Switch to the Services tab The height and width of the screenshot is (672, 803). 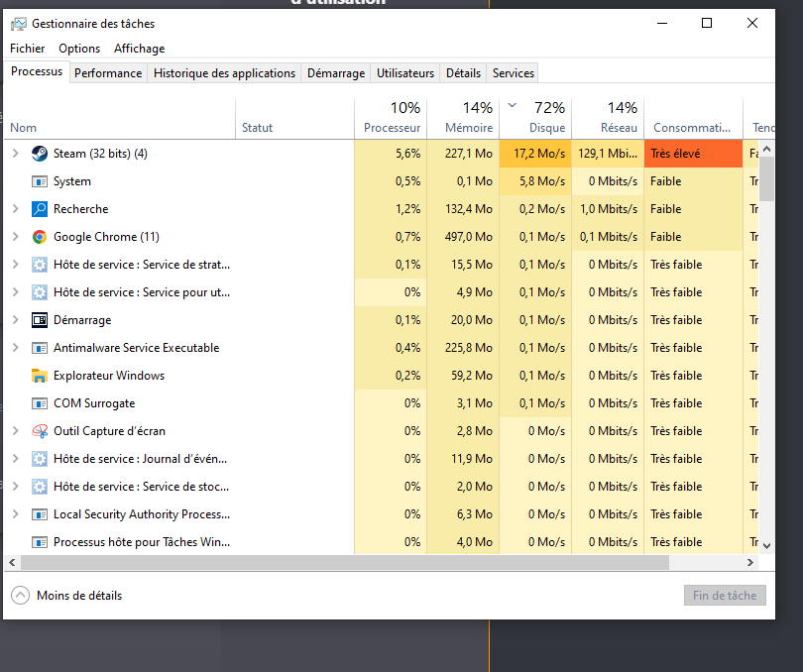click(x=514, y=73)
